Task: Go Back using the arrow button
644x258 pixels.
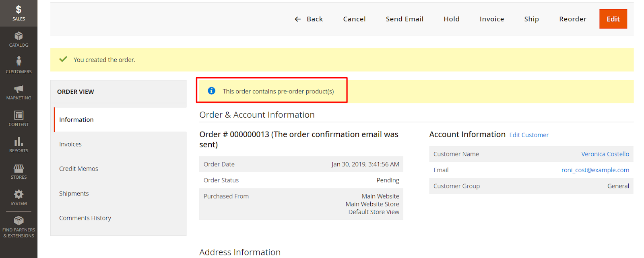Action: [x=309, y=19]
